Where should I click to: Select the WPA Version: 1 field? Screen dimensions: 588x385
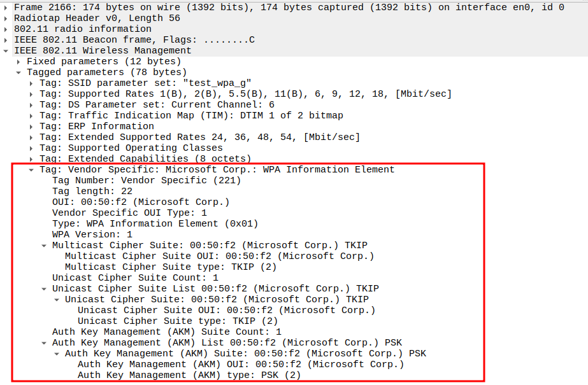[92, 234]
